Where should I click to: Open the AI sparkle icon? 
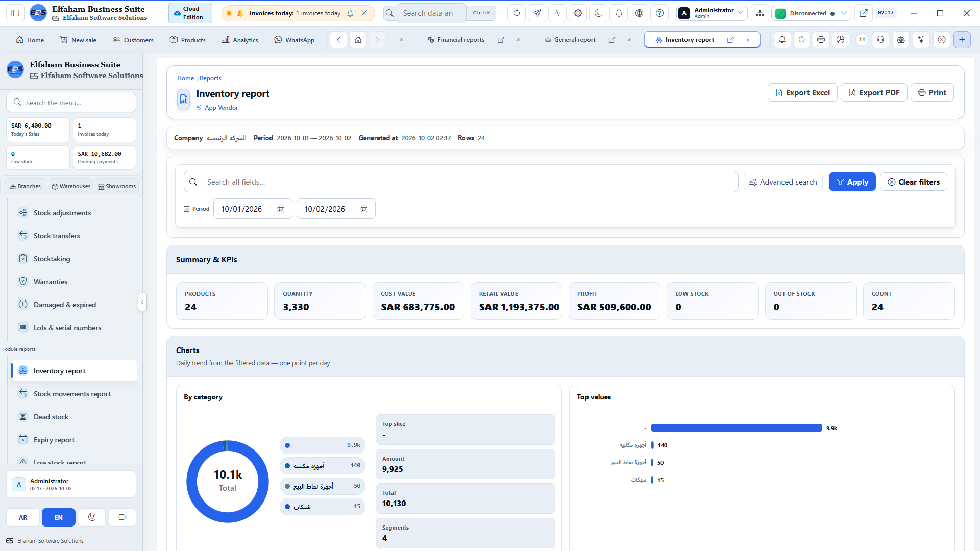coord(921,40)
